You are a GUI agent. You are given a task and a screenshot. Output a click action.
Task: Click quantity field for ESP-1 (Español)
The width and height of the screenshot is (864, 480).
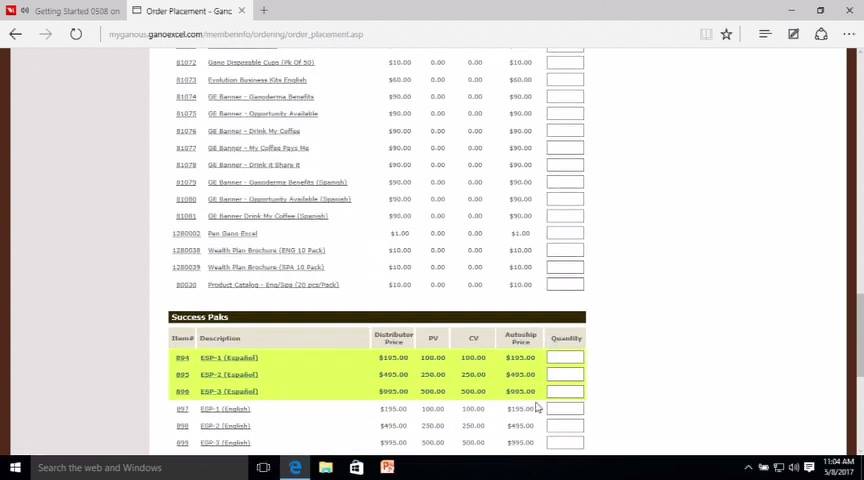tap(565, 357)
